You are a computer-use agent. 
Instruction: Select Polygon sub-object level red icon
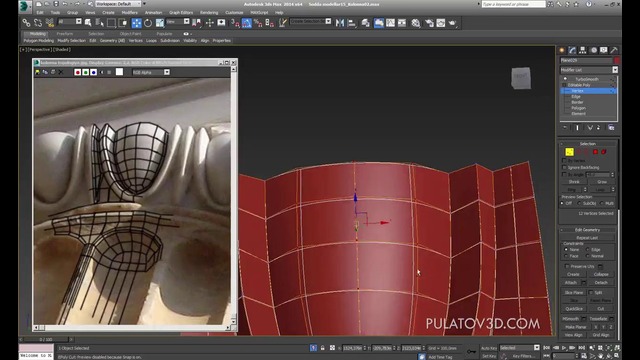[x=596, y=152]
